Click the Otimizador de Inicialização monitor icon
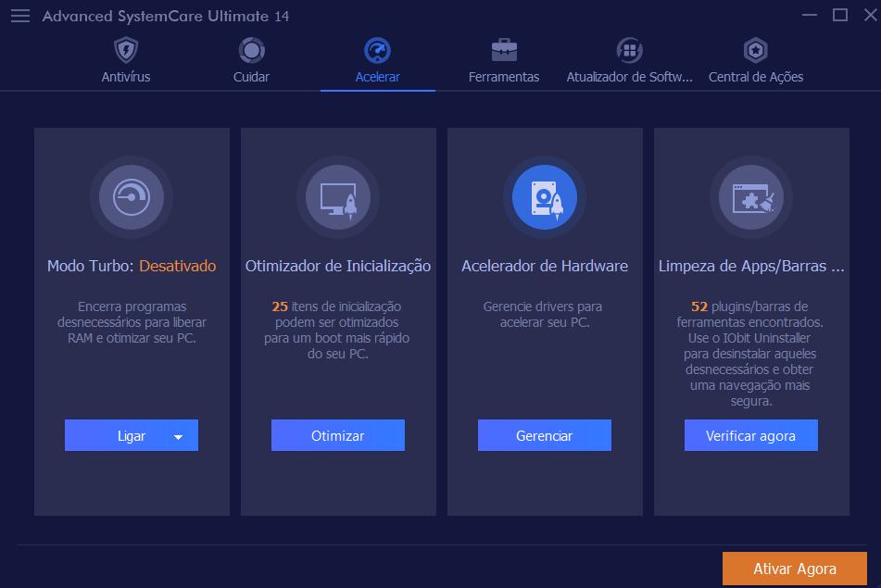Screen dimensions: 881x588 click(338, 196)
